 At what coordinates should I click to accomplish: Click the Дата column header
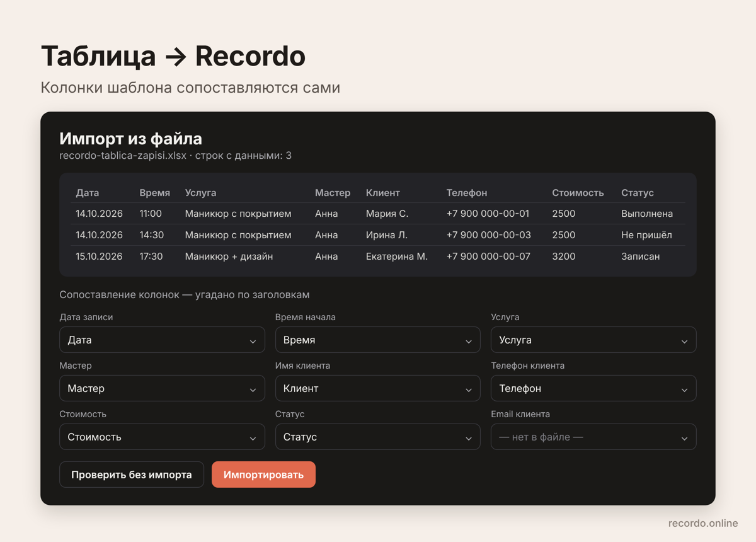[88, 193]
